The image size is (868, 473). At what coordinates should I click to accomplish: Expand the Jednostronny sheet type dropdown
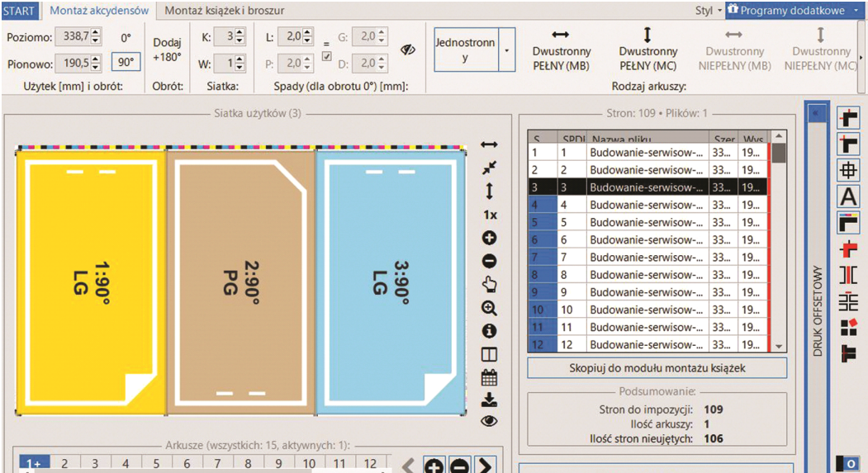coord(506,50)
